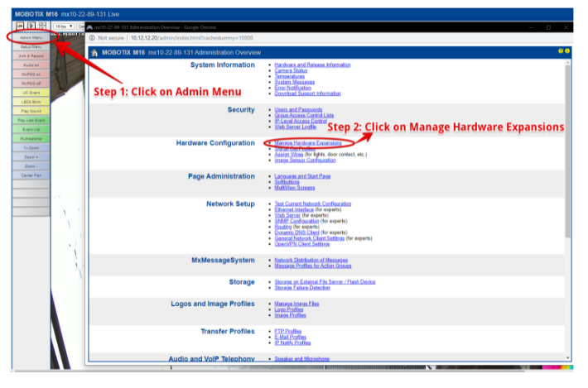Open Storage Failure Detection link
This screenshot has height=388, width=588.
pyautogui.click(x=302, y=288)
